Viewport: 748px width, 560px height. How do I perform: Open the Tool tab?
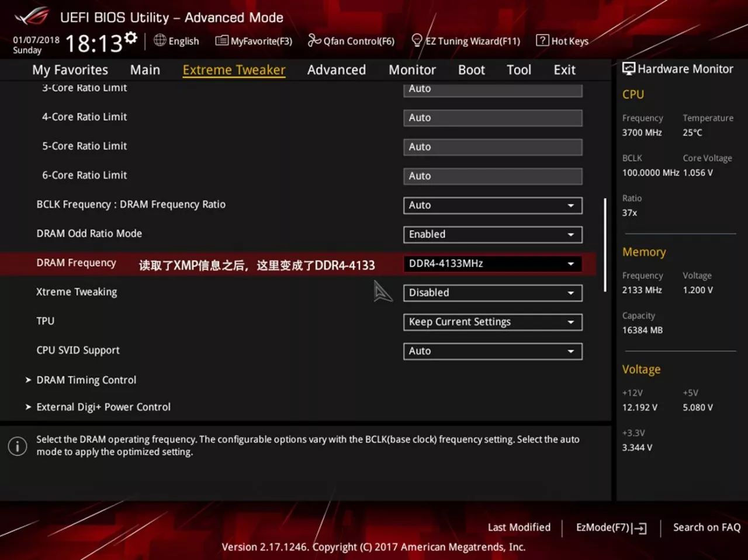(x=519, y=70)
